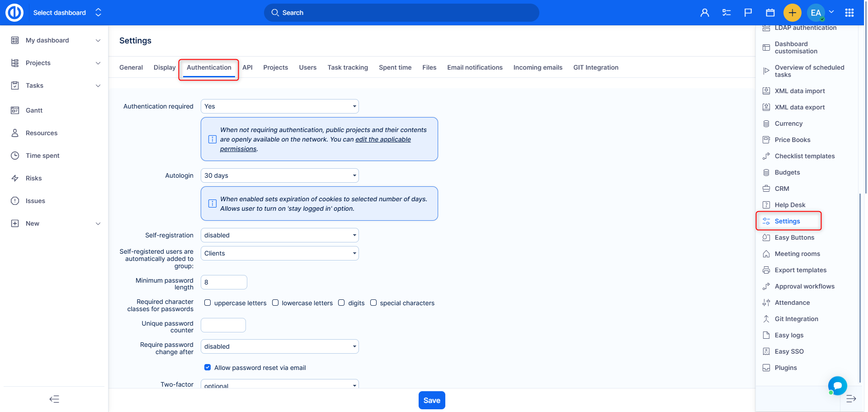Open the calendar icon in top bar

[x=770, y=13]
